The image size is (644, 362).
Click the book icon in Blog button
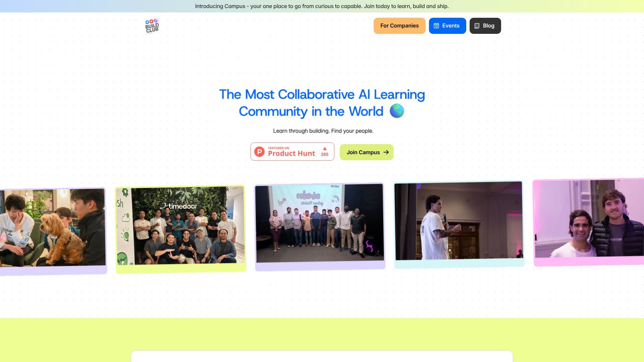click(477, 26)
